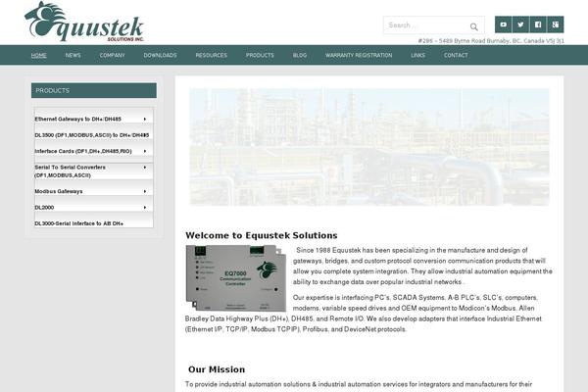Open Serial To Serial Converters link
The height and width of the screenshot is (392, 588).
70,171
